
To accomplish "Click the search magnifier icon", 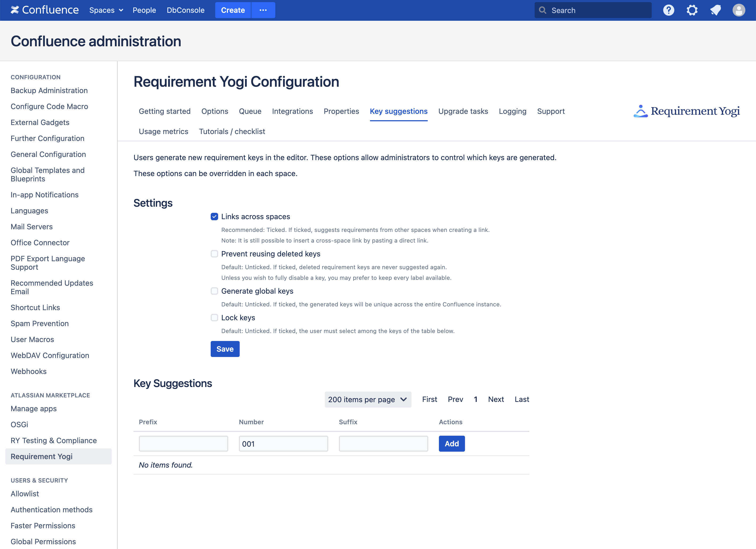I will tap(543, 10).
